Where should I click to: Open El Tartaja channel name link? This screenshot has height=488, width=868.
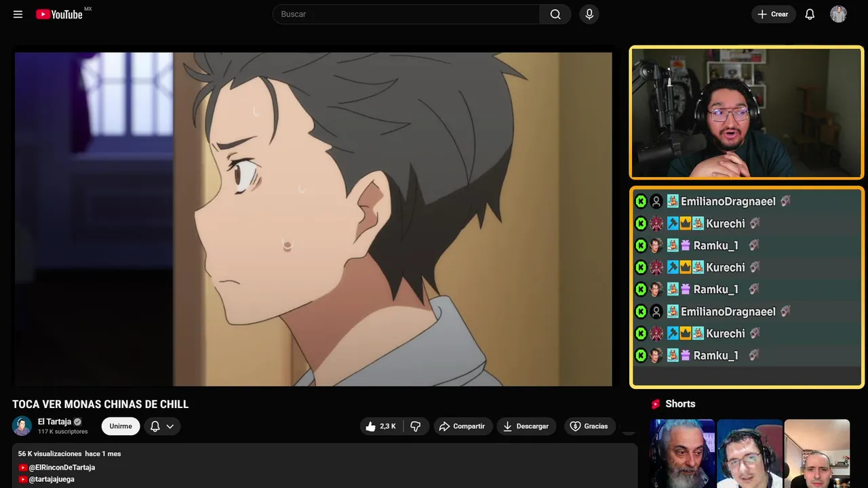point(54,422)
